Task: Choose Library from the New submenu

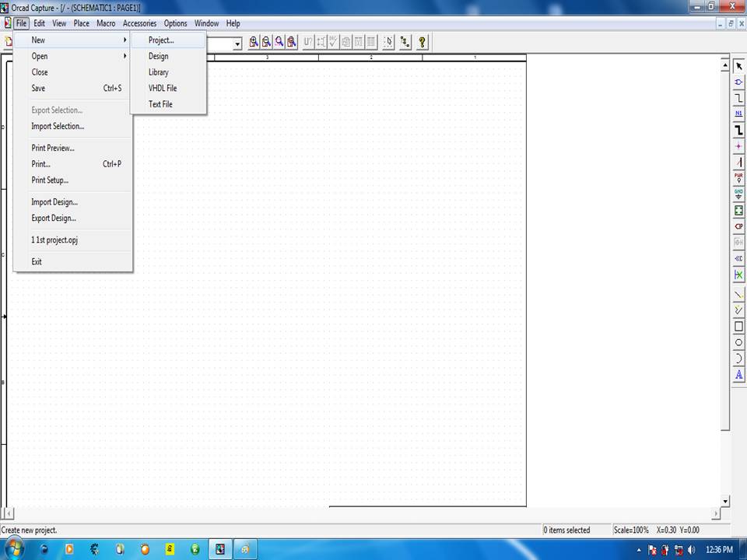Action: coord(168,72)
